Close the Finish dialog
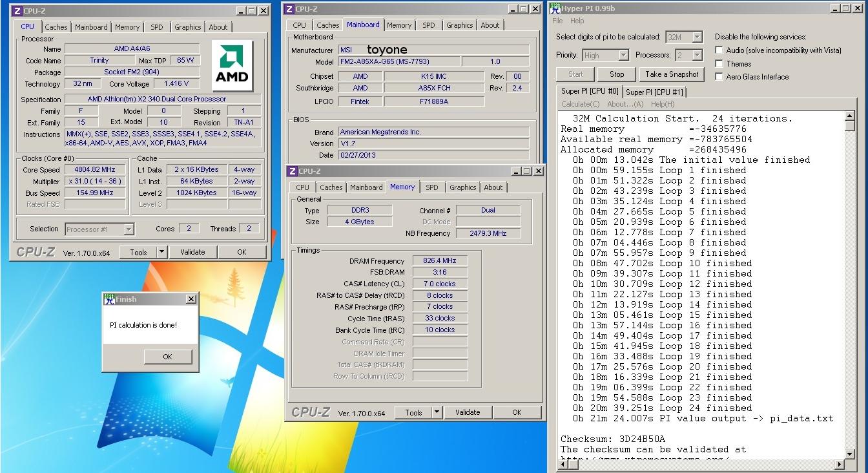 [x=191, y=299]
